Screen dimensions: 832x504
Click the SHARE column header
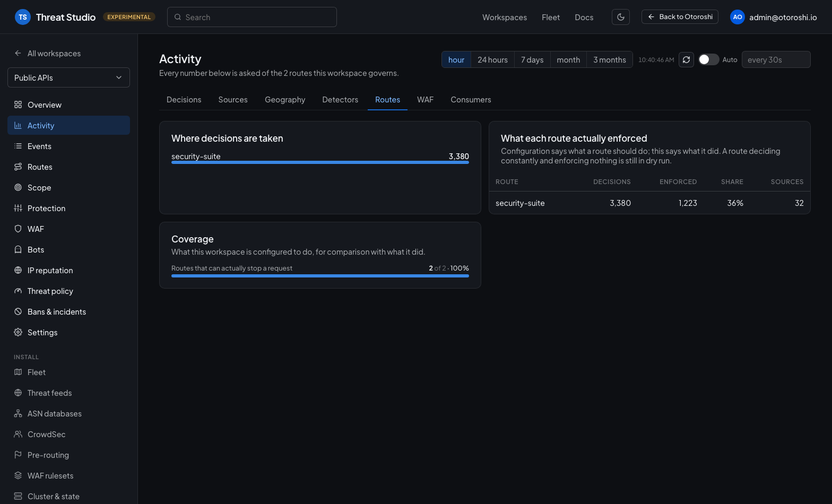pos(732,181)
